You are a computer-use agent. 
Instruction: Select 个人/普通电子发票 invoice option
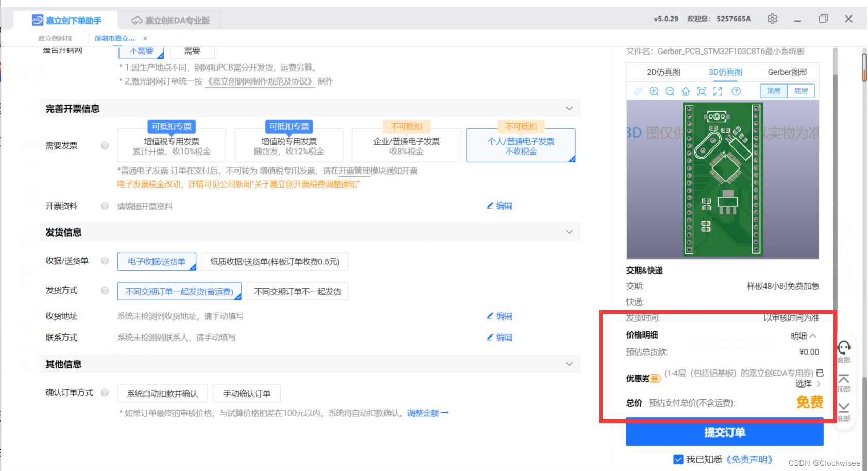tap(521, 146)
